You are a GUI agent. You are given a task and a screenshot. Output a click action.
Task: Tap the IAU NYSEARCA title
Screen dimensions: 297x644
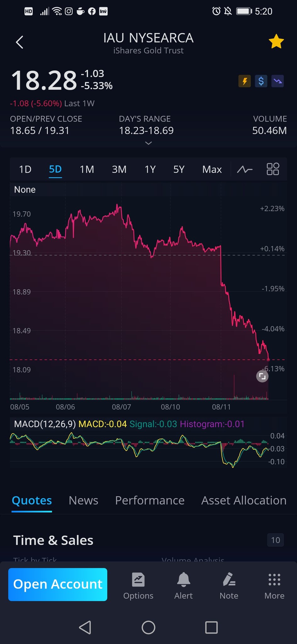point(148,38)
